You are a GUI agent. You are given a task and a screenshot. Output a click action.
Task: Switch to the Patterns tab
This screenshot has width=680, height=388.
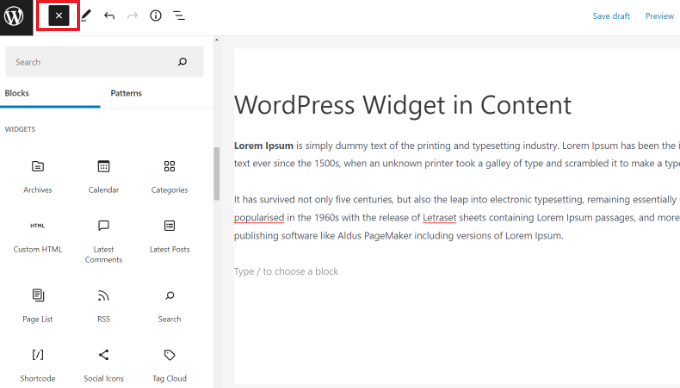click(x=126, y=93)
